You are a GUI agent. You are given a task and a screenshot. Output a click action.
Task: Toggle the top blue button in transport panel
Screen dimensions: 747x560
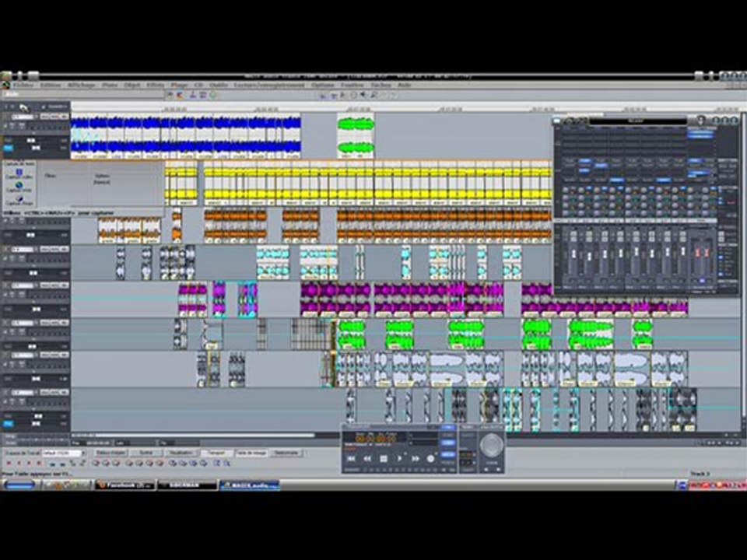click(448, 428)
